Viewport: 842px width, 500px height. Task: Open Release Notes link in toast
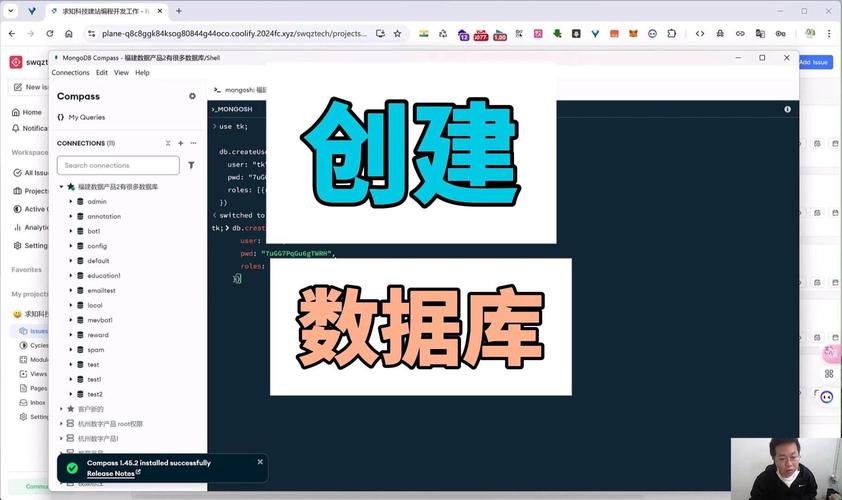point(113,473)
